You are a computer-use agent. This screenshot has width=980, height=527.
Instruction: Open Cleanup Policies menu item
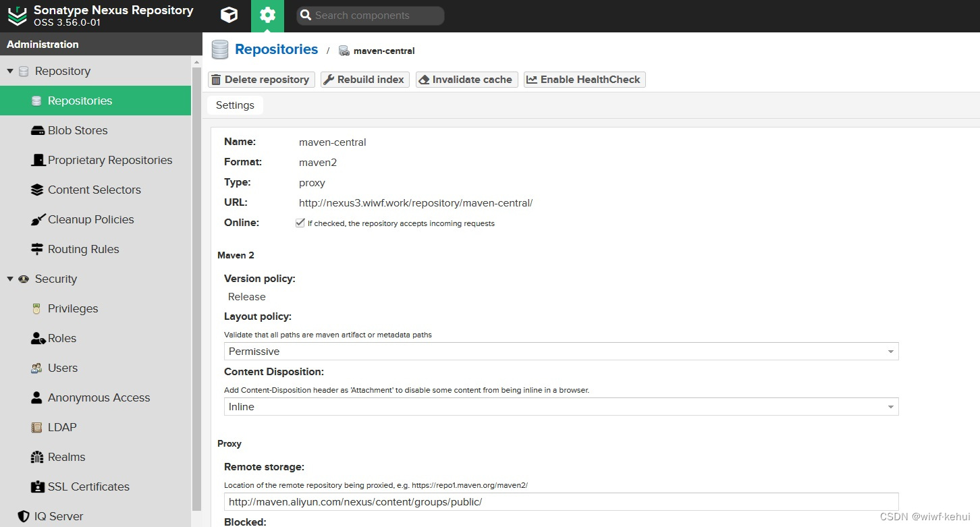96,219
